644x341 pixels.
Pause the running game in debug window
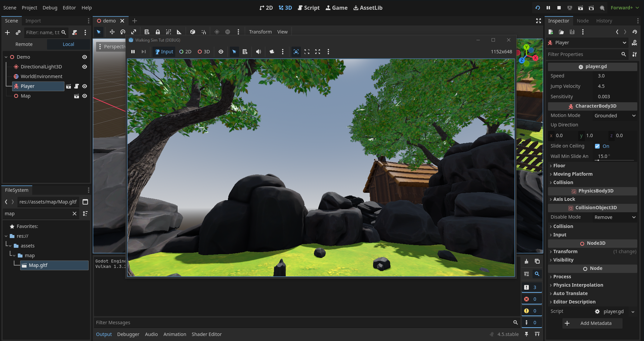tap(133, 52)
